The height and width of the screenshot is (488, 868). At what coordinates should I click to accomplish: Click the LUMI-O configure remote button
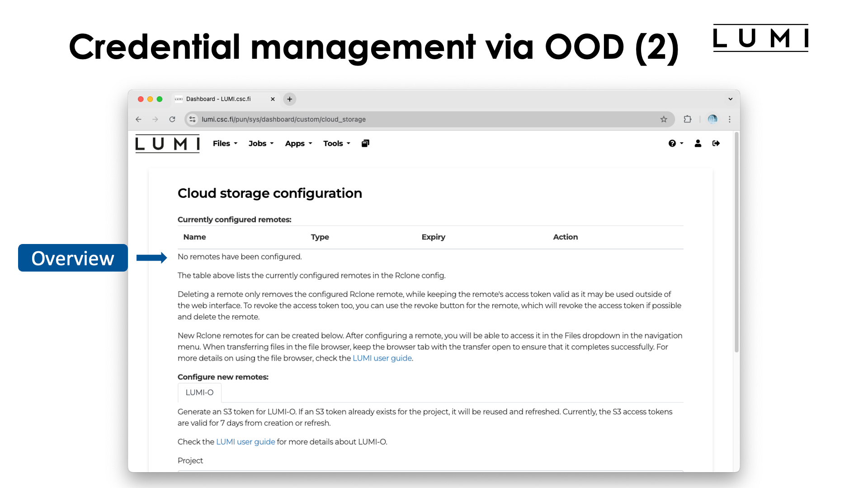pyautogui.click(x=199, y=392)
